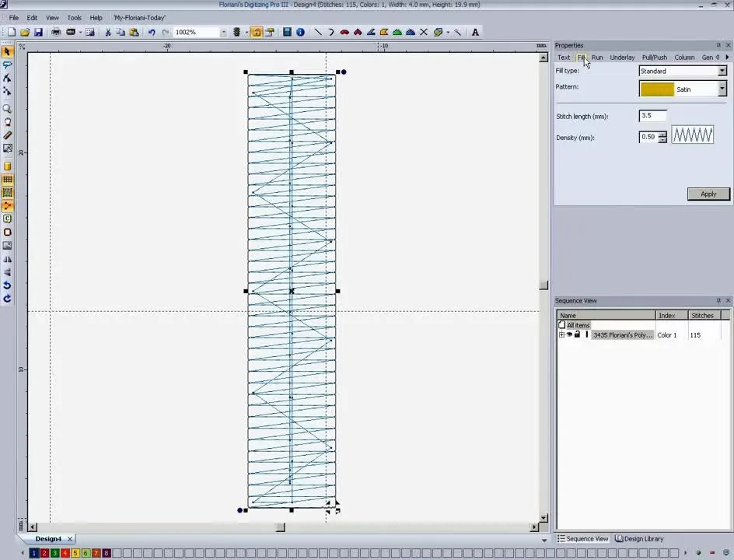This screenshot has width=734, height=560.
Task: Save the design with the floppy icon
Action: 38,33
